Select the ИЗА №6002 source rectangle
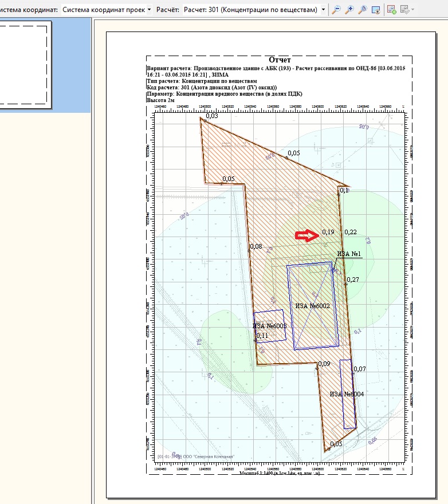448x504 pixels. pyautogui.click(x=313, y=306)
